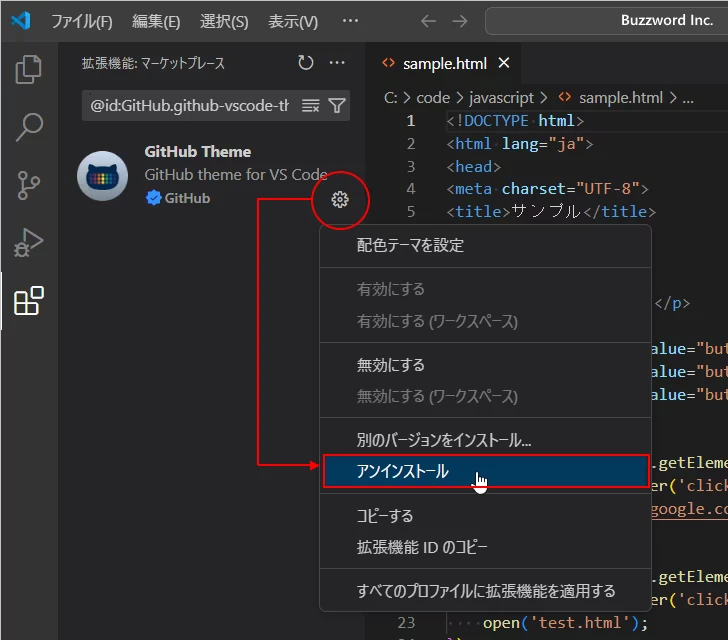Click the 'GitHub theme for VS Code' description
The width and height of the screenshot is (728, 640).
[236, 175]
